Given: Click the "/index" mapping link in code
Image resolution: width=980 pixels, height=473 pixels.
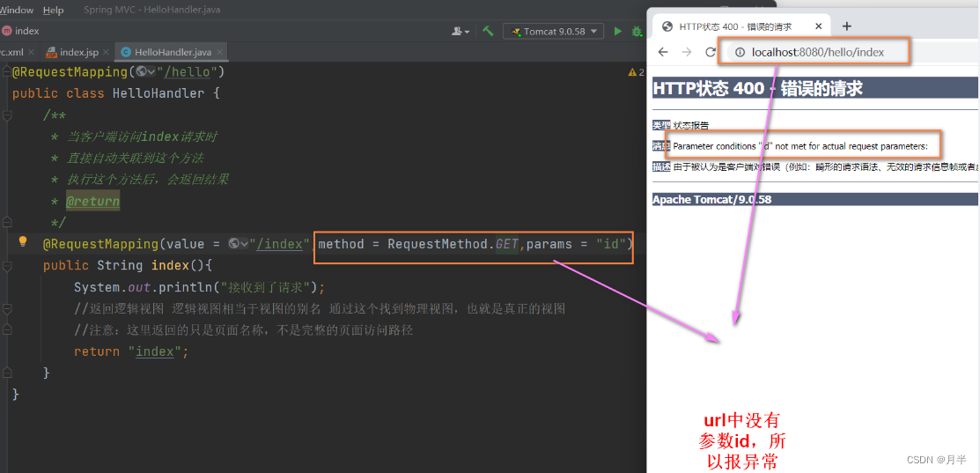Looking at the screenshot, I should tap(280, 244).
